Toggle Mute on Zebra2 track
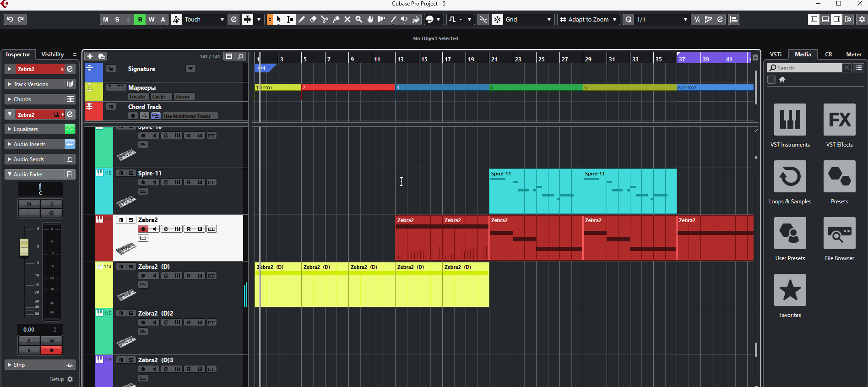 (x=121, y=220)
